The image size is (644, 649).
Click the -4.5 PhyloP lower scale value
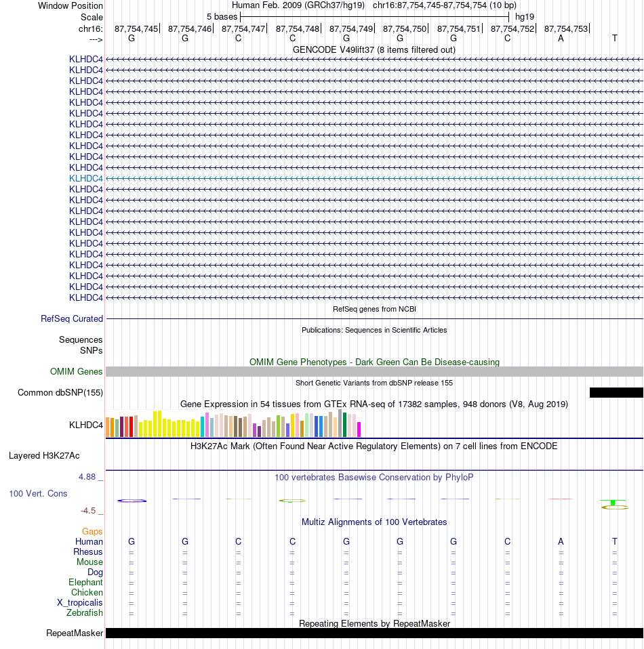[x=88, y=511]
